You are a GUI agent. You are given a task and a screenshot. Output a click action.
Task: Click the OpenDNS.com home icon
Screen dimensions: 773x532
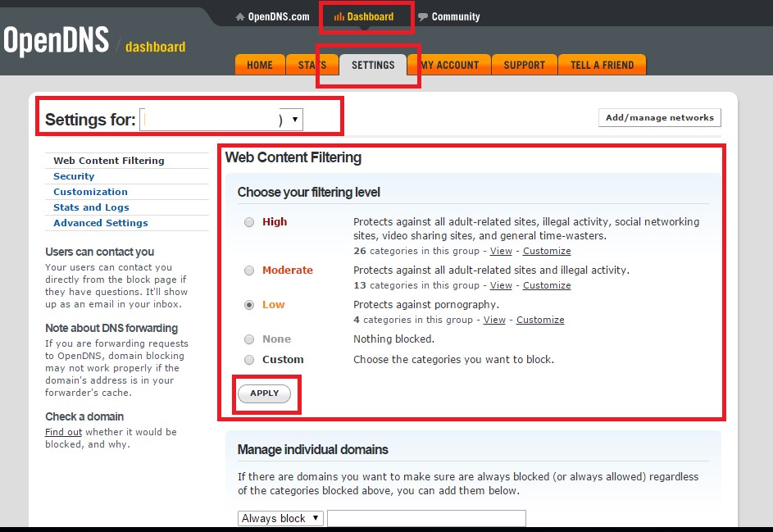240,16
